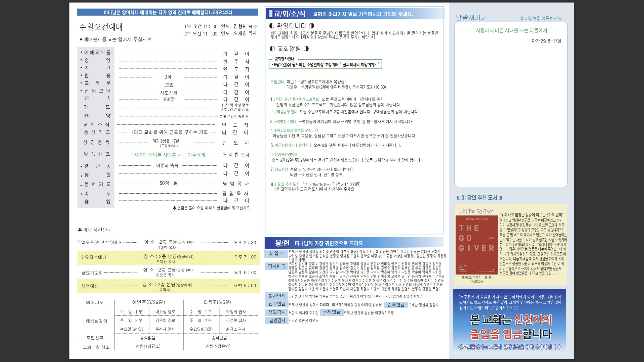This screenshot has width=644, height=362.
Task: Click the line '1부 오전 9 : 00 인도: 김형민 목사'
Action: (x=220, y=26)
